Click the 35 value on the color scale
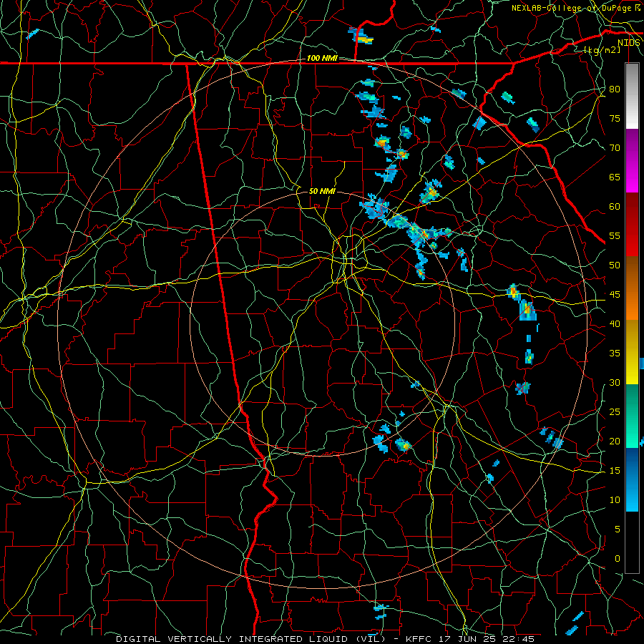The height and width of the screenshot is (644, 644). [x=615, y=353]
